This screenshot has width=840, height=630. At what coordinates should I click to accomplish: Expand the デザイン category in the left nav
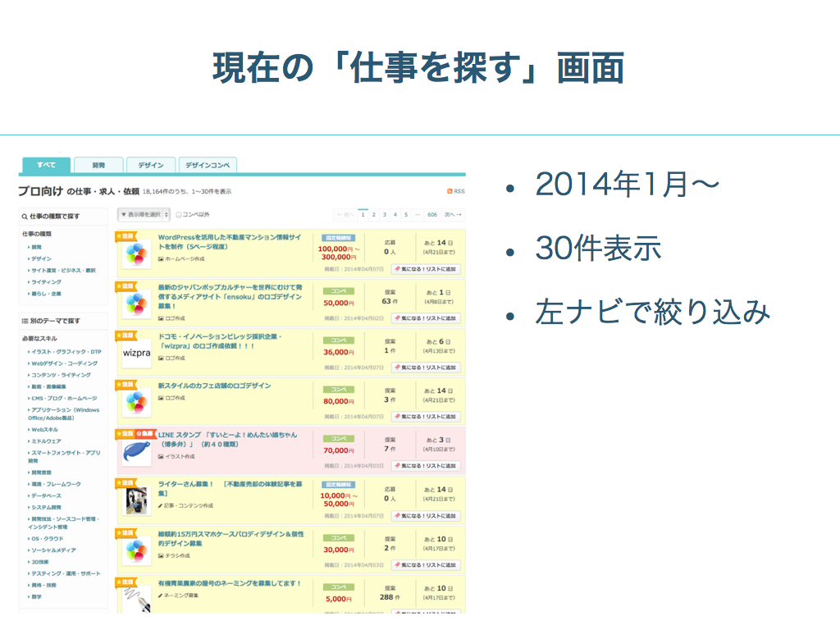click(x=41, y=258)
